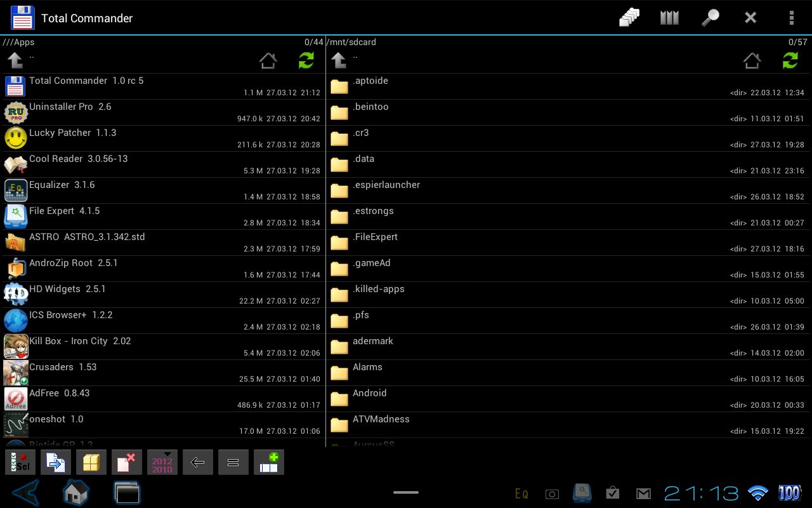The image size is (812, 508).
Task: Open the .cr3 folder
Action: click(568, 138)
